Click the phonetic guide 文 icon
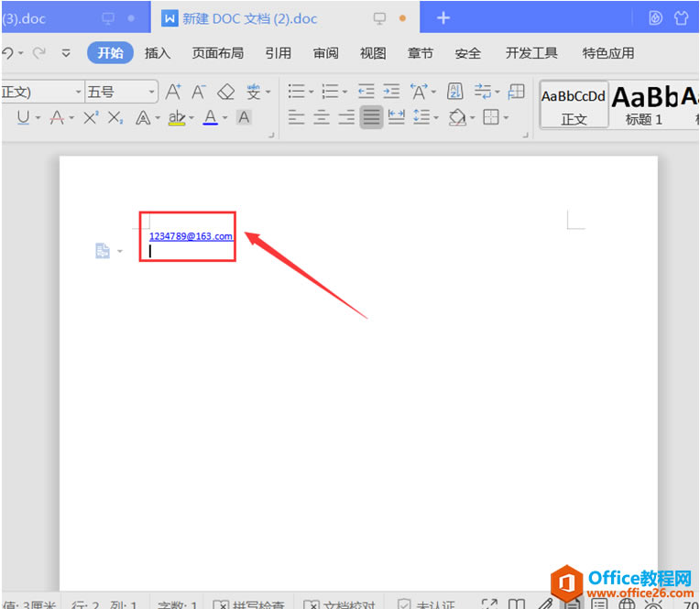This screenshot has height=609, width=700. click(254, 92)
